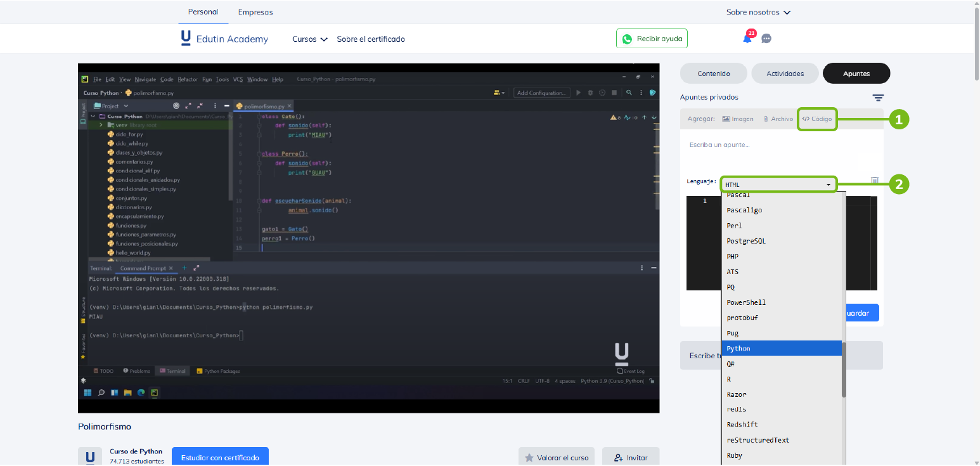980x466 pixels.
Task: Click the notifications bell icon
Action: point(747,39)
